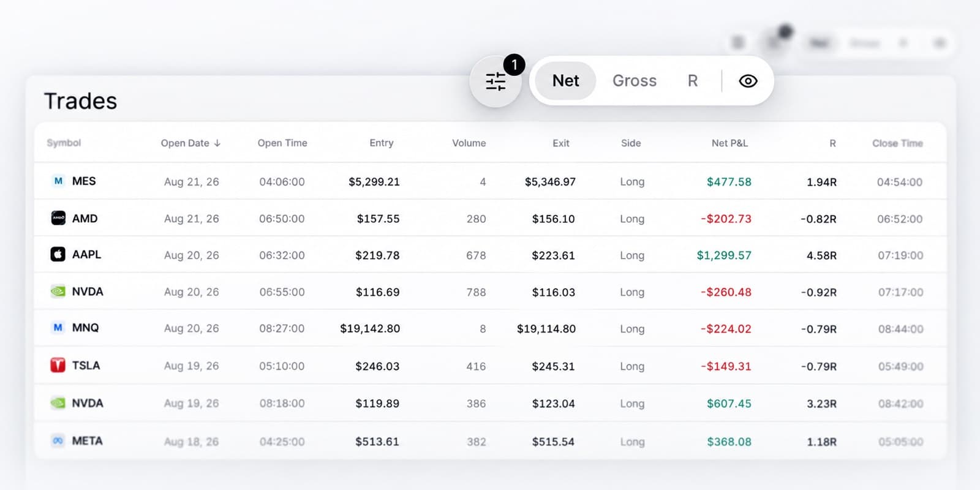Click the MNQ symbol logo icon
The image size is (980, 490).
tap(58, 328)
